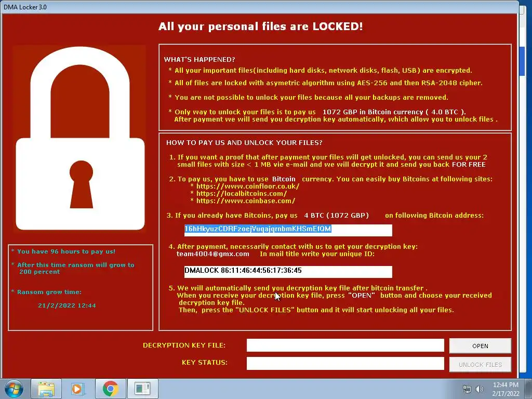Click the Decryption Key File input field
The height and width of the screenshot is (399, 532).
click(x=345, y=345)
